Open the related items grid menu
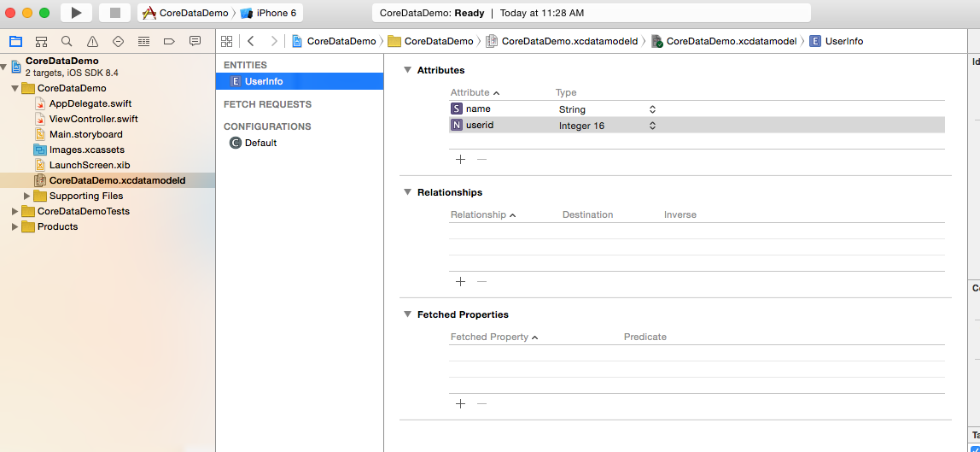980x452 pixels. pos(227,41)
